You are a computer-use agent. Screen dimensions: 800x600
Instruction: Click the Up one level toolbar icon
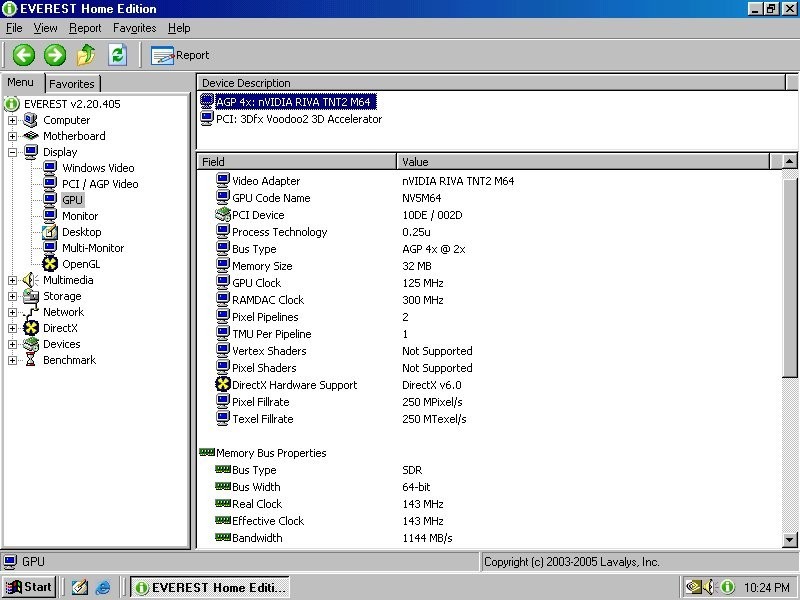(x=86, y=55)
